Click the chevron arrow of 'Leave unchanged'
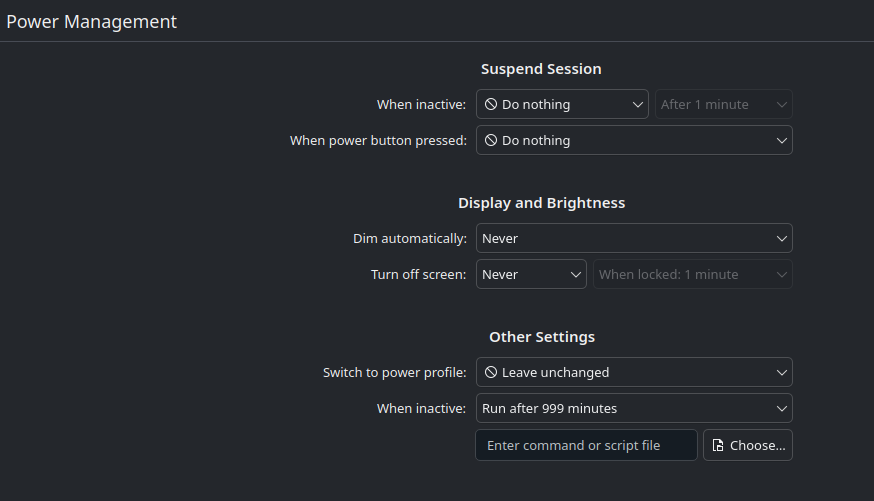The image size is (874, 501). (x=782, y=373)
